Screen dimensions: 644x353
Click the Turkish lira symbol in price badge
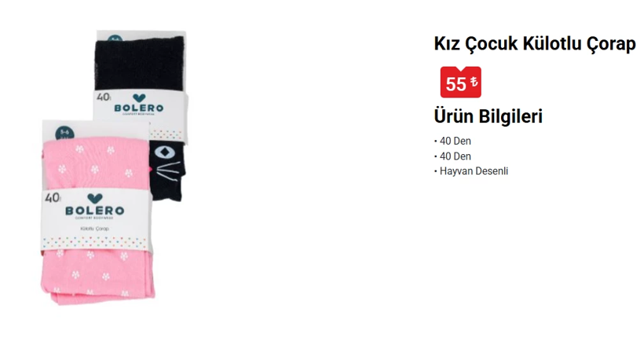tap(474, 82)
